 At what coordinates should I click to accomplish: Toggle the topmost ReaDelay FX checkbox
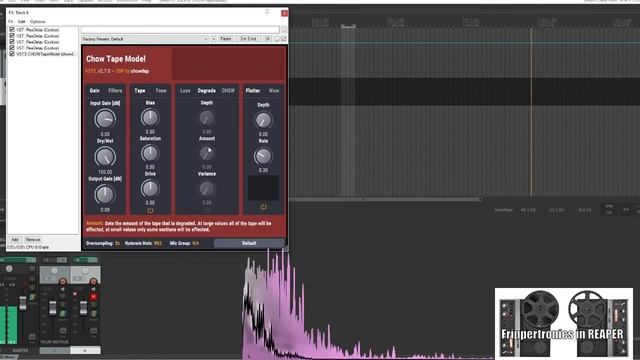(12, 29)
